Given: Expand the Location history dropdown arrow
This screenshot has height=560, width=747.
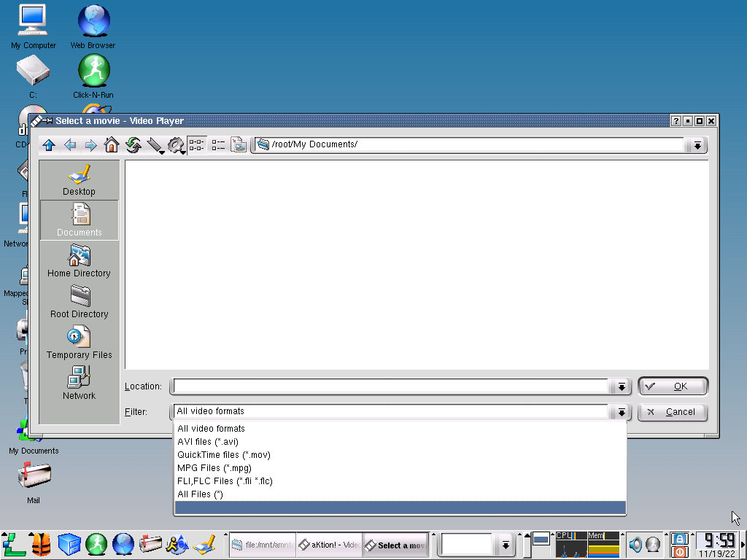Looking at the screenshot, I should [622, 386].
